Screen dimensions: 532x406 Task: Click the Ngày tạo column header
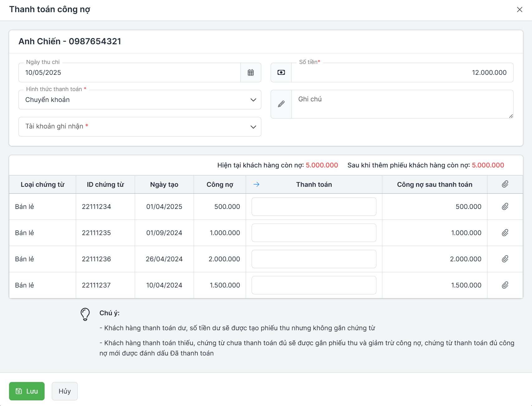[164, 185]
